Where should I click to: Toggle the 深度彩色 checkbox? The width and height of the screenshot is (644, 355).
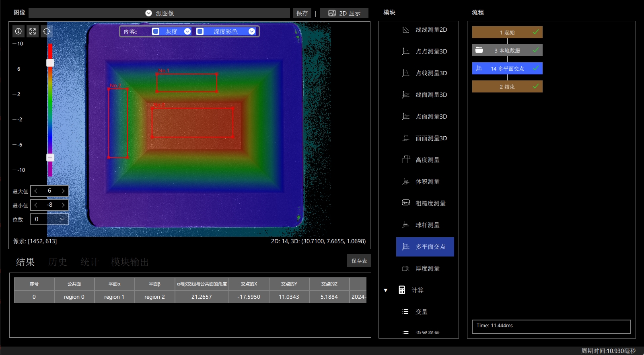pyautogui.click(x=200, y=31)
